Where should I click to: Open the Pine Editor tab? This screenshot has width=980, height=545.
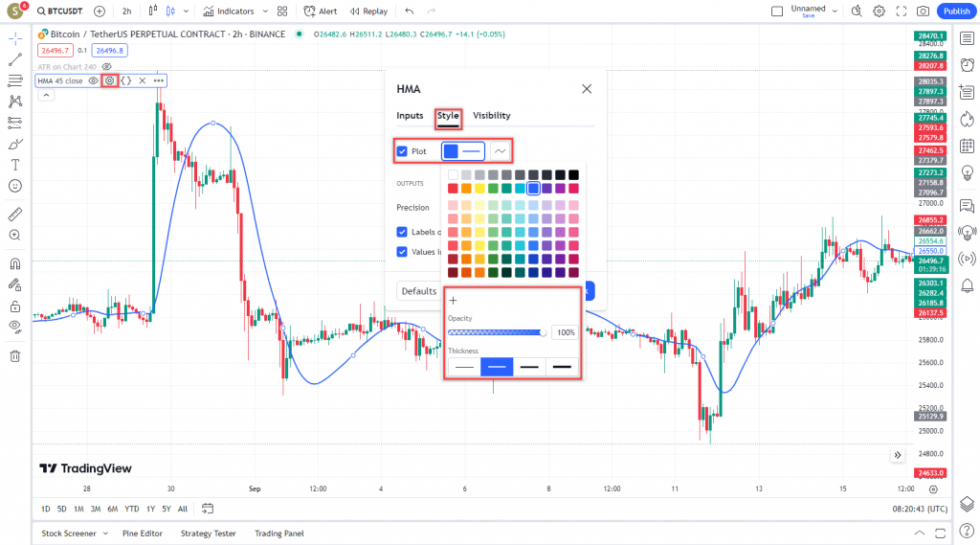pyautogui.click(x=143, y=534)
